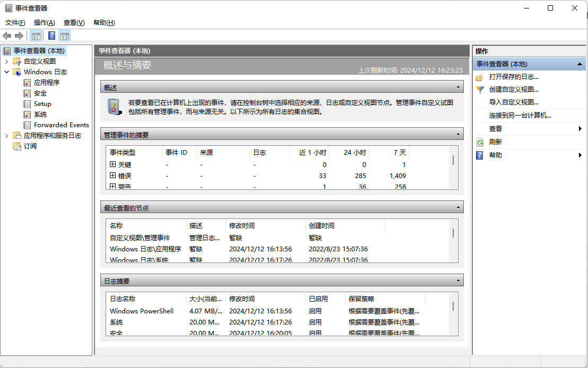Click 连接到另一台计算机... action
Screen dimensions: 588x368
[x=520, y=116]
